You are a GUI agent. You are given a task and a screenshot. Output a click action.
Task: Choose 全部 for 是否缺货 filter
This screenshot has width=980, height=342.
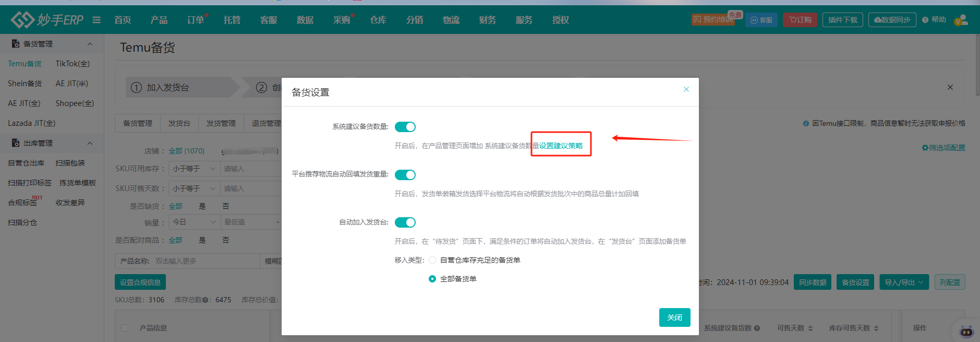pyautogui.click(x=175, y=206)
